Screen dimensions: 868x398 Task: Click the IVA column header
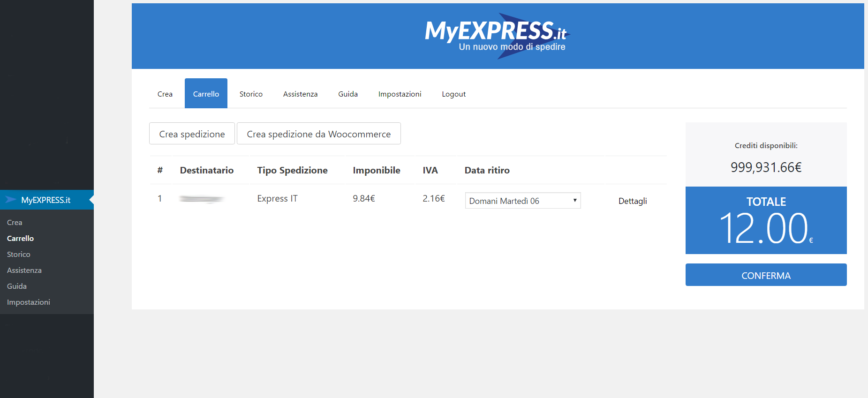430,170
